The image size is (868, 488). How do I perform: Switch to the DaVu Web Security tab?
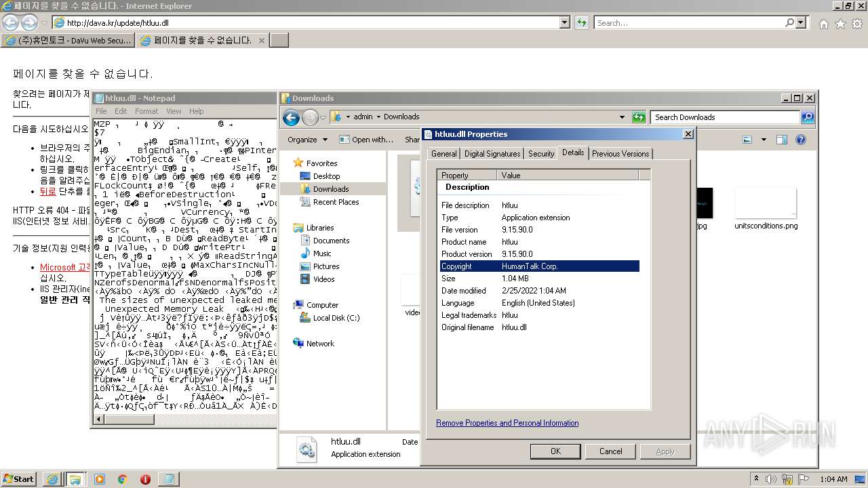point(68,41)
